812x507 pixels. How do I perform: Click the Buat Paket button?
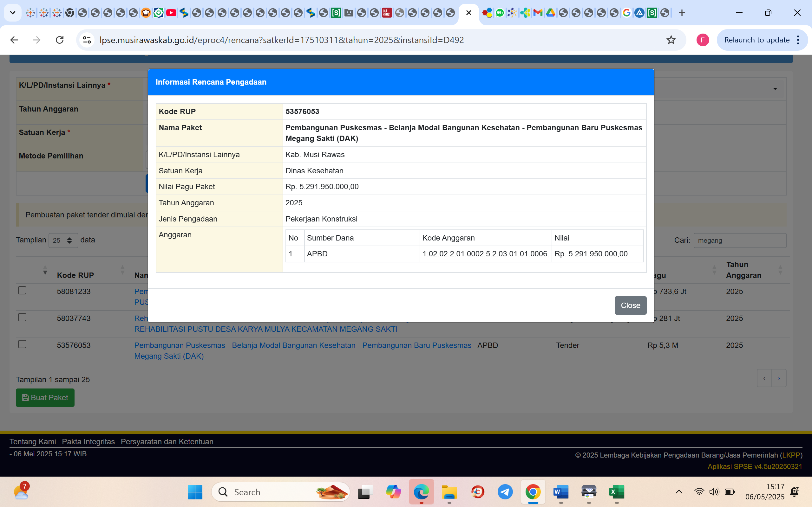[45, 398]
